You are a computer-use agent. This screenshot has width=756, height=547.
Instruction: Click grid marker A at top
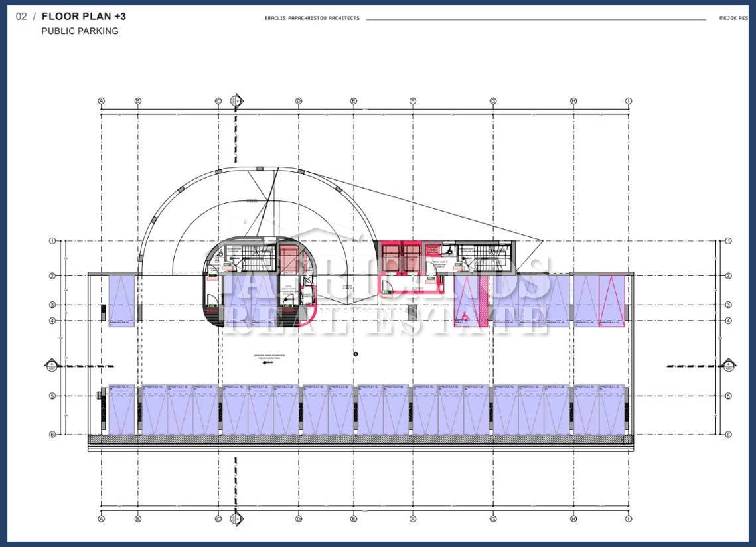point(102,101)
